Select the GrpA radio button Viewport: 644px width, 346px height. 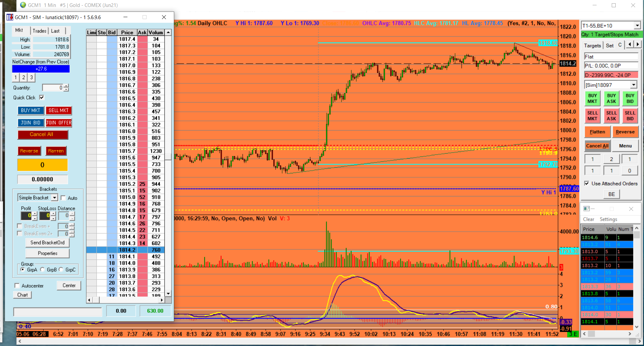23,270
